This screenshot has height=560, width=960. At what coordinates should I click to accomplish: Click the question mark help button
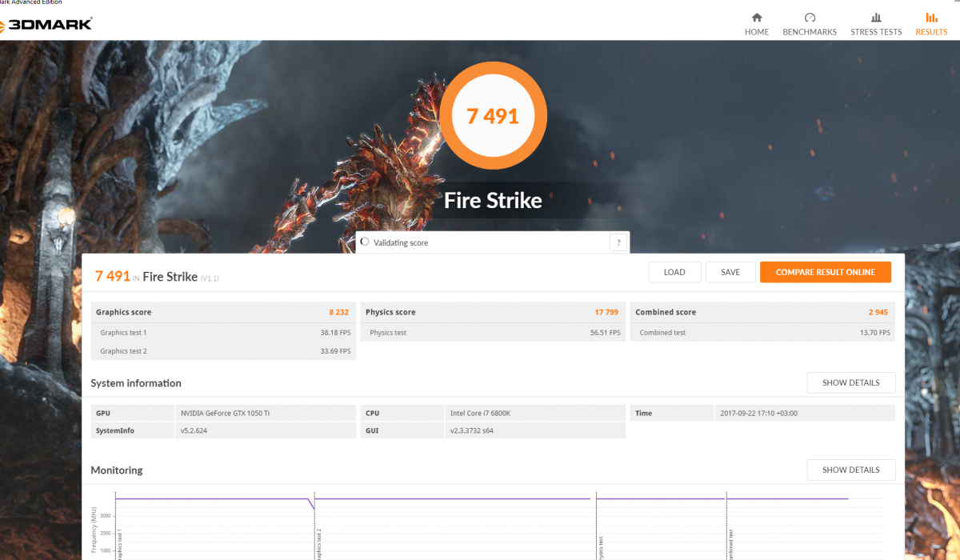(618, 242)
